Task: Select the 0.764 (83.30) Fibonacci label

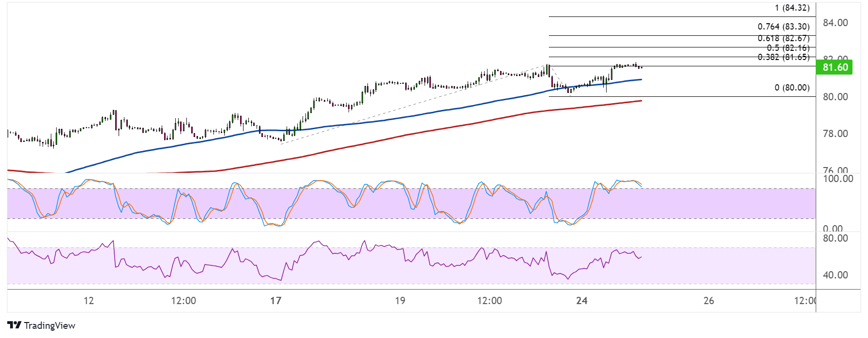Action: pos(784,27)
